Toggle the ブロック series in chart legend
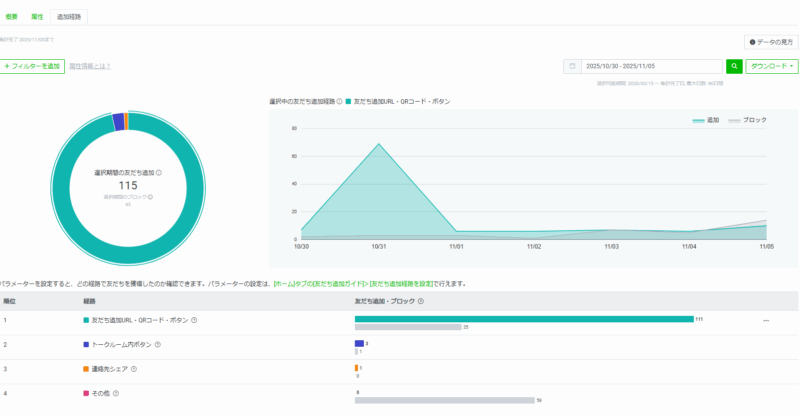 click(748, 120)
